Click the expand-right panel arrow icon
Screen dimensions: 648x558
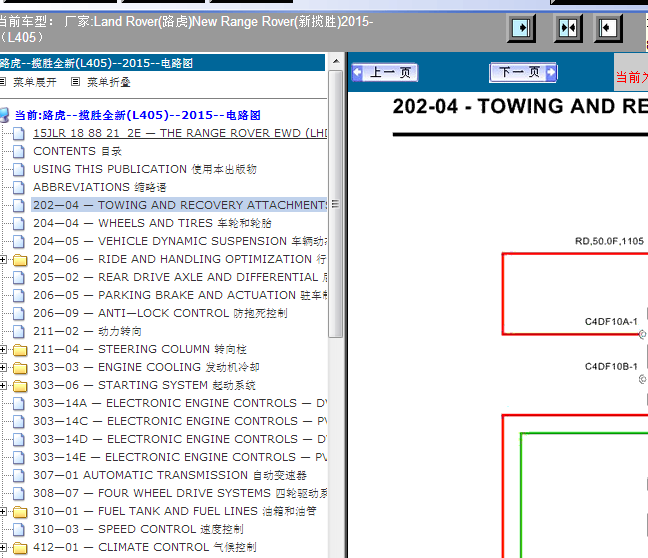pyautogui.click(x=522, y=28)
